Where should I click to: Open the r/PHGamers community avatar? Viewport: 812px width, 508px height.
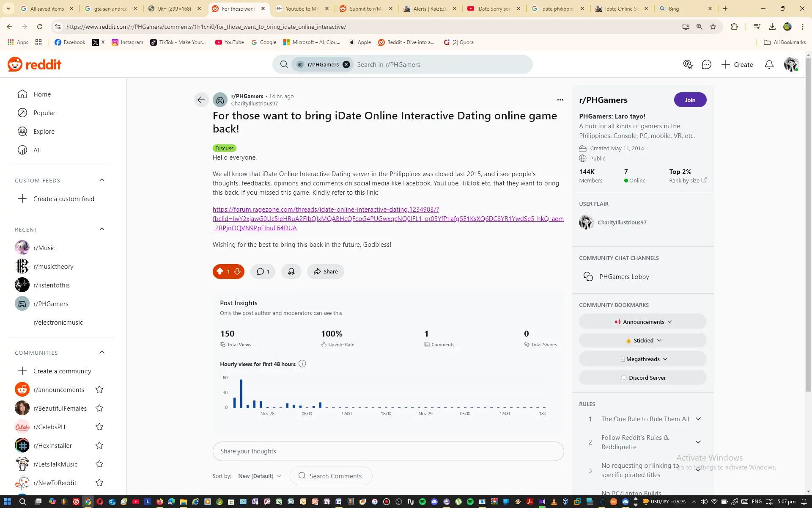(220, 100)
